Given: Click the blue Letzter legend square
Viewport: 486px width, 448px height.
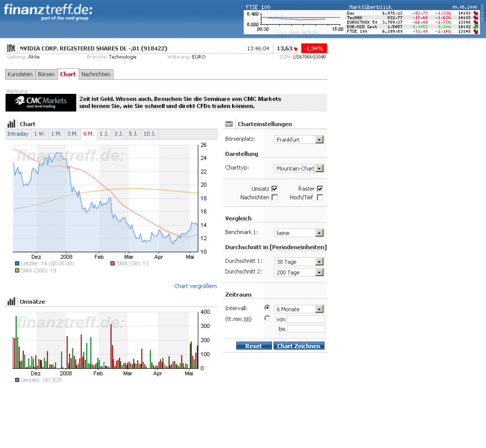Looking at the screenshot, I should [17, 264].
